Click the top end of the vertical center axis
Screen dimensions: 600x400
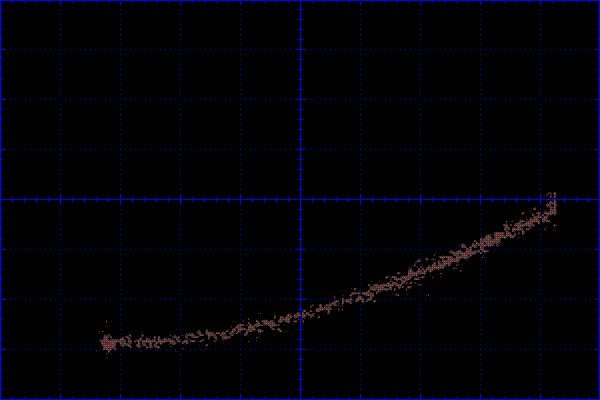point(301,2)
